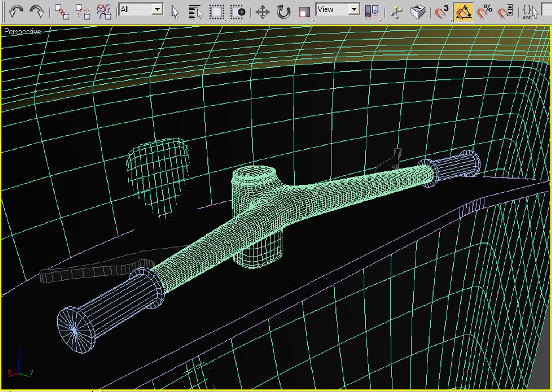Click the Undo arrow icon

[16, 12]
